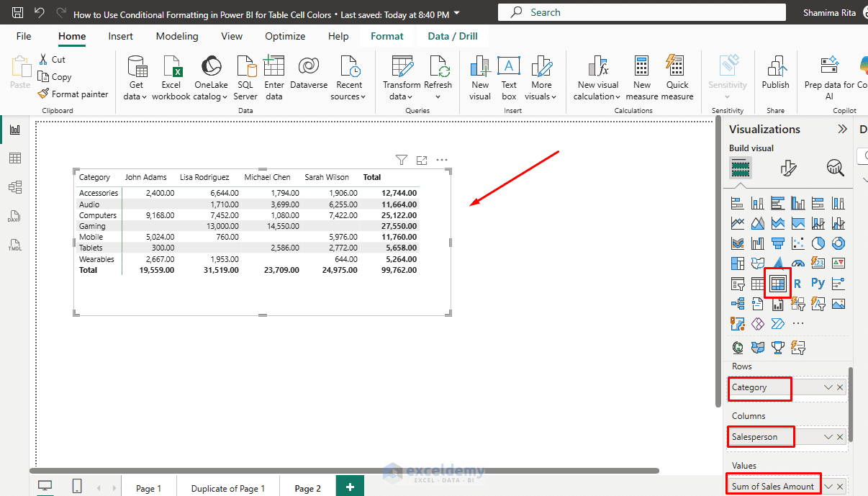The image size is (868, 496).
Task: Add a Key influencers visual
Action: coord(838,284)
